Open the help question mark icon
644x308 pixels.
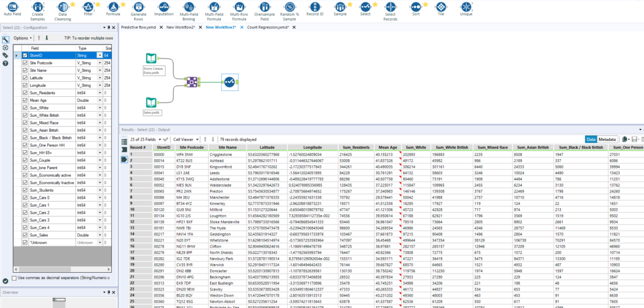click(5, 63)
